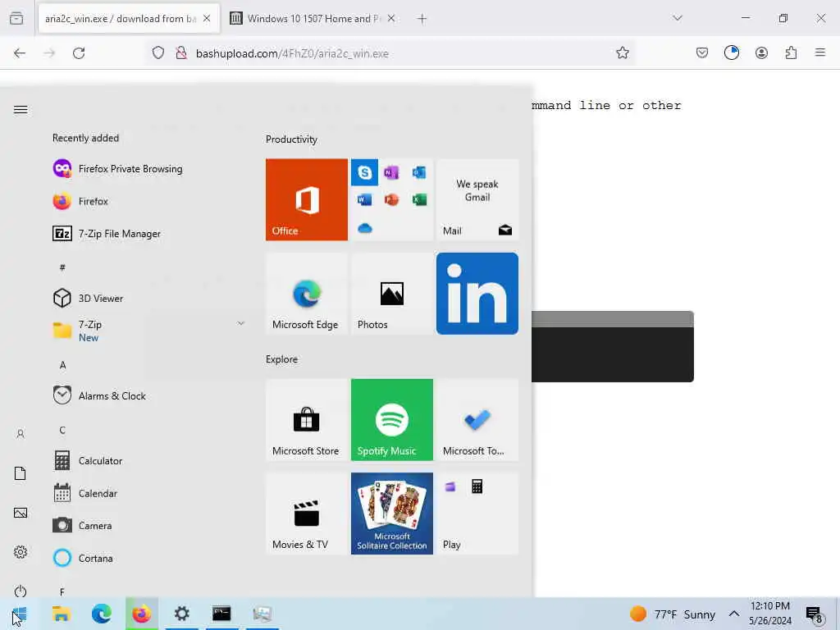Viewport: 840px width, 630px height.
Task: Open notification center icon
Action: [x=815, y=614]
